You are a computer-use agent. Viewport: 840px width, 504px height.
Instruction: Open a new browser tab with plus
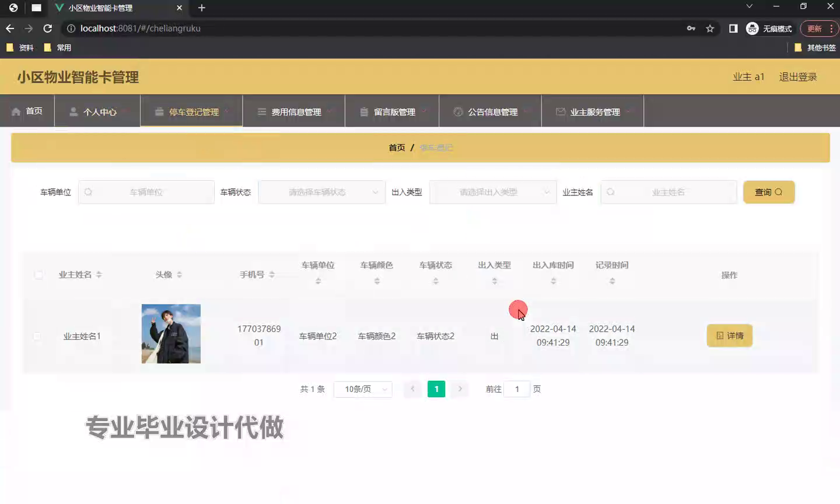202,8
